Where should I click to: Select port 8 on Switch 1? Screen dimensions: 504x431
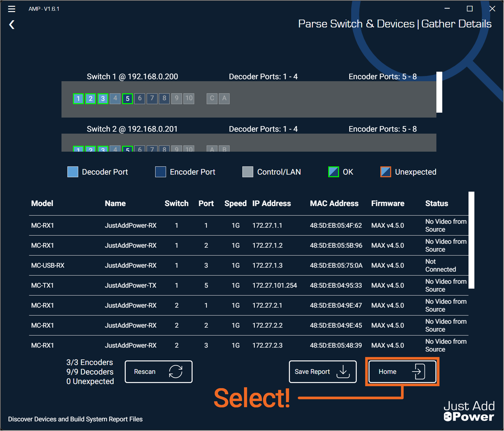(164, 98)
